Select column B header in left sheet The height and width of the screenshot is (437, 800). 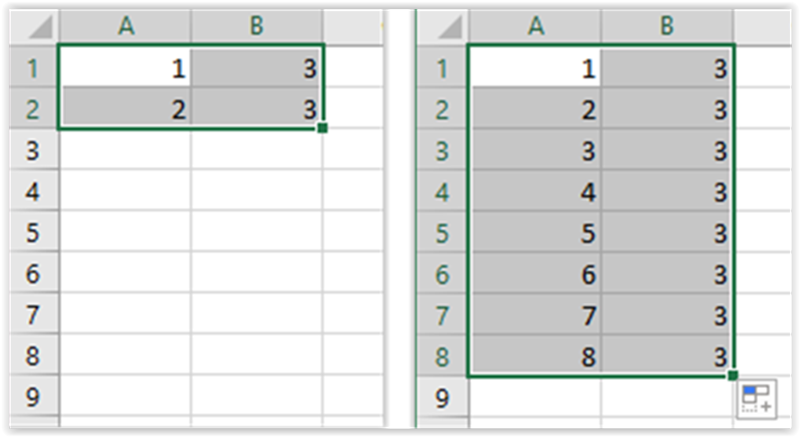(x=257, y=26)
